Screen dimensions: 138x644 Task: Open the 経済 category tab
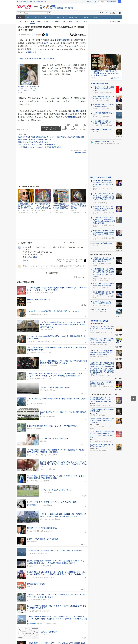pyautogui.click(x=39, y=21)
